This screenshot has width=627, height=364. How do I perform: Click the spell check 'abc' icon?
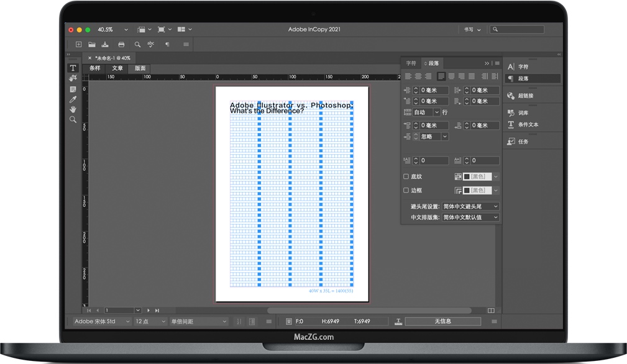[x=150, y=45]
